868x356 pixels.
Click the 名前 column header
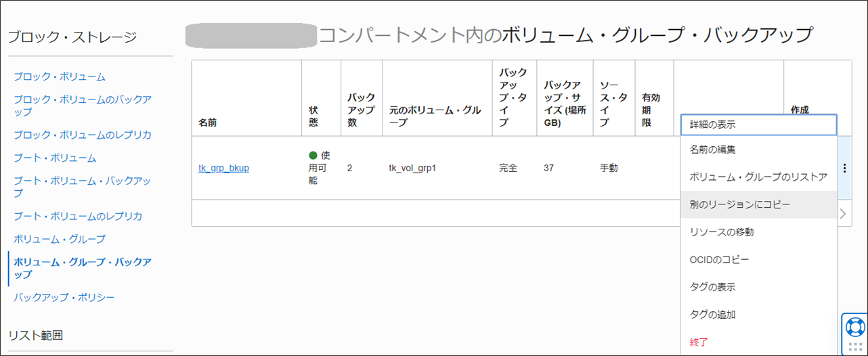coord(208,123)
